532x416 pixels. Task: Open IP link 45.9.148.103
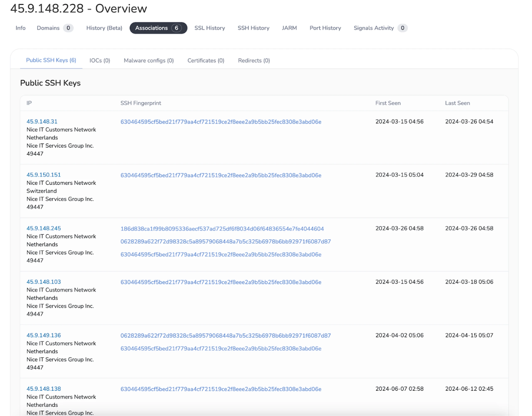[44, 282]
